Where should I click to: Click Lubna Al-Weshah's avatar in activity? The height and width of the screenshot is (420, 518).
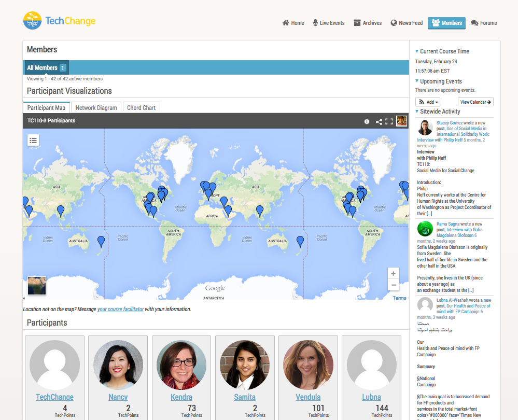point(425,305)
